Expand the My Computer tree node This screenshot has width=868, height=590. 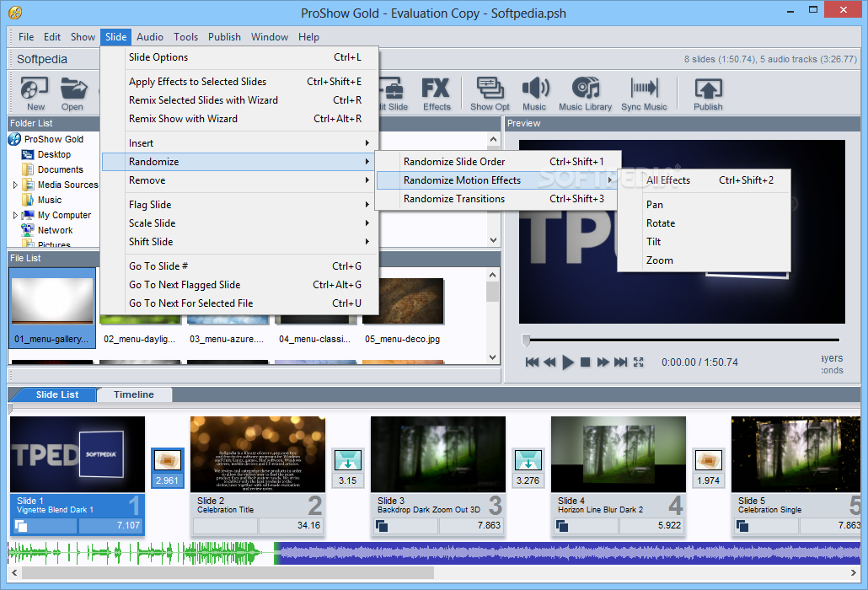point(15,215)
